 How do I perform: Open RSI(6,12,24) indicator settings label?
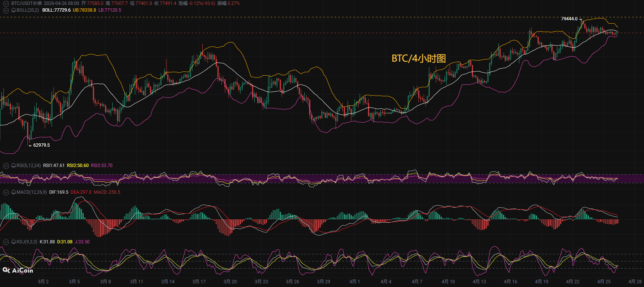tap(29, 166)
